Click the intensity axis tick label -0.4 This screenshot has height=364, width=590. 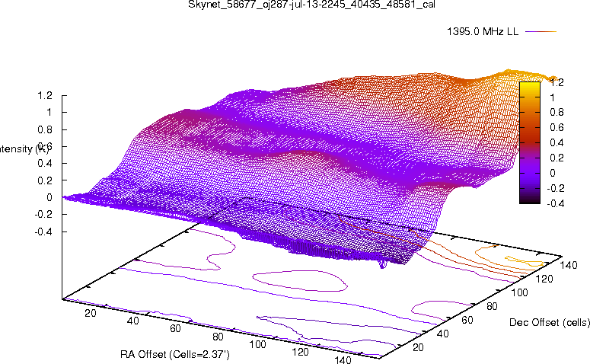pyautogui.click(x=43, y=231)
